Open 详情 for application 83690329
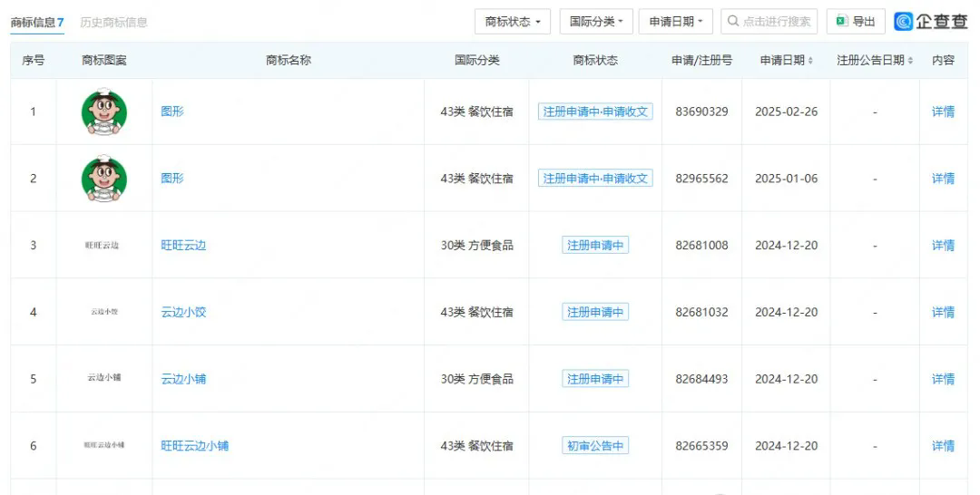The image size is (980, 495). pos(943,112)
